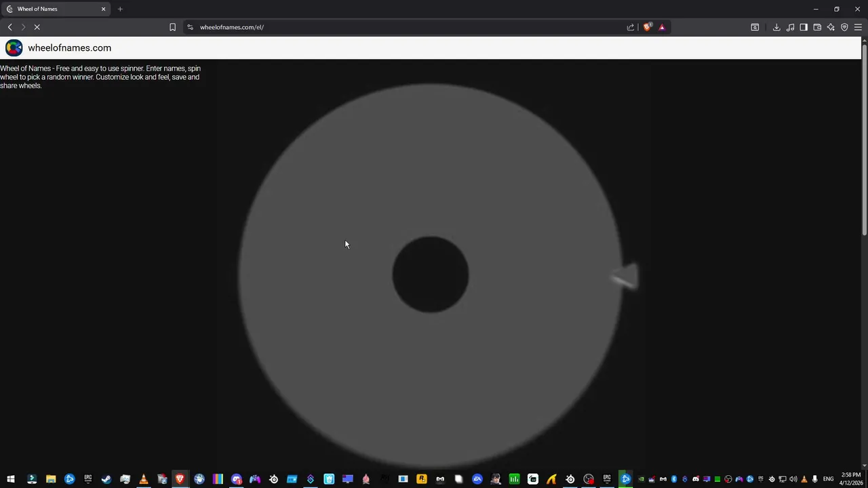This screenshot has height=488, width=868.
Task: Open the EA app taskbar icon
Action: [477, 479]
